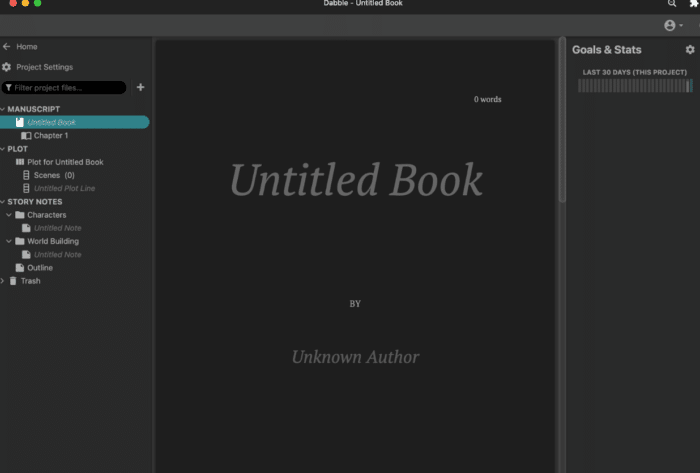Click note icon under World Building
Image resolution: width=700 pixels, height=473 pixels.
click(x=26, y=255)
